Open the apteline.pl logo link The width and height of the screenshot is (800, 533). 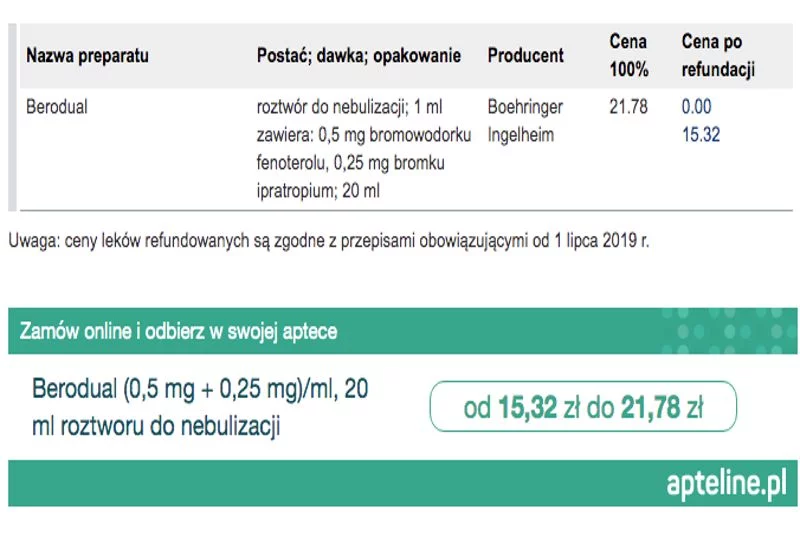coord(727,483)
